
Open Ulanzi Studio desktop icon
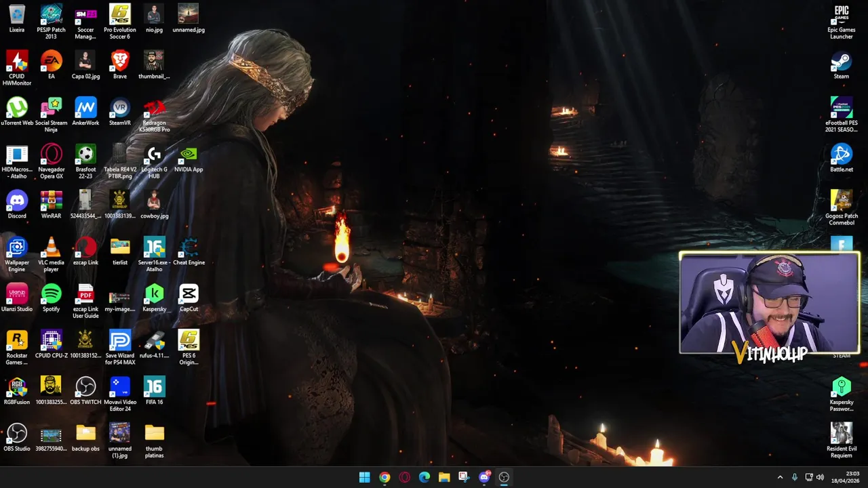(17, 298)
